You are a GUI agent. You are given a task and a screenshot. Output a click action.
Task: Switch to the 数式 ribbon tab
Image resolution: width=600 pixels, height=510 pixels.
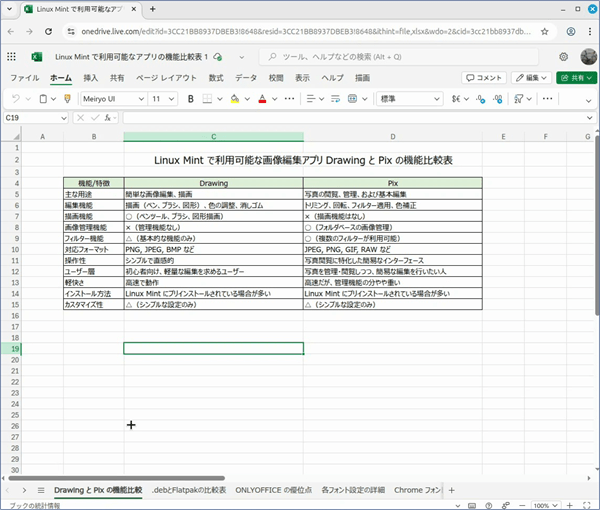(216, 78)
